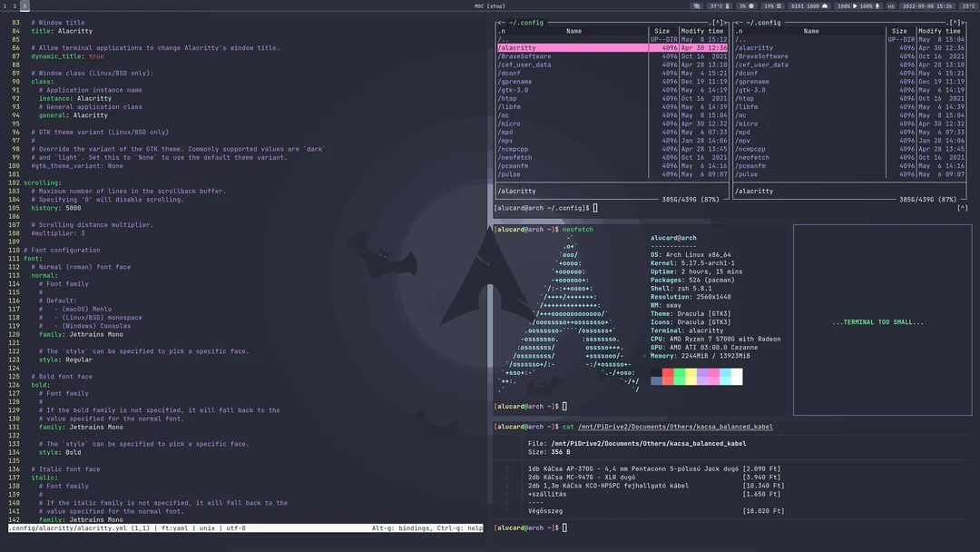Viewport: 980px width, 552px height.
Task: Switch to workspace 2
Action: coord(14,5)
